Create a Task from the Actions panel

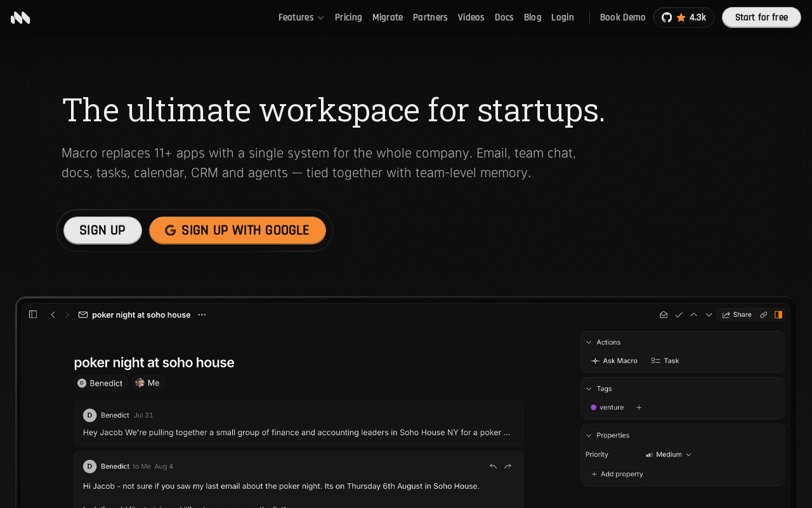tap(665, 361)
